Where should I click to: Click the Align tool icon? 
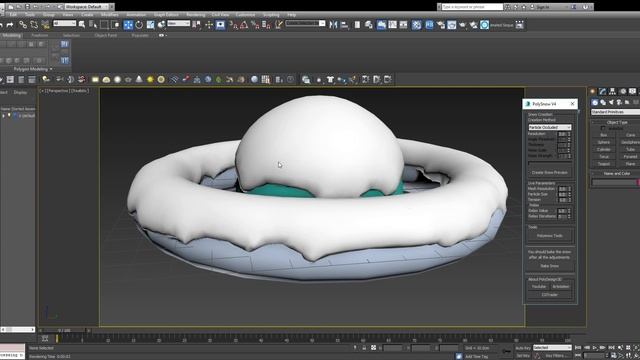click(344, 25)
